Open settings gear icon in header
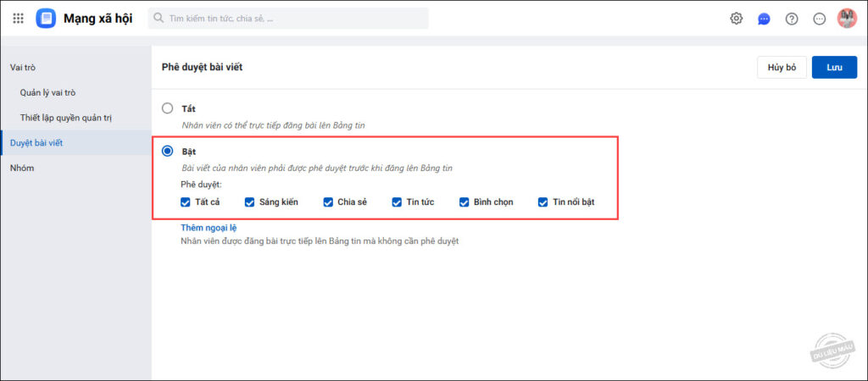Viewport: 868px width, 381px height. click(737, 19)
